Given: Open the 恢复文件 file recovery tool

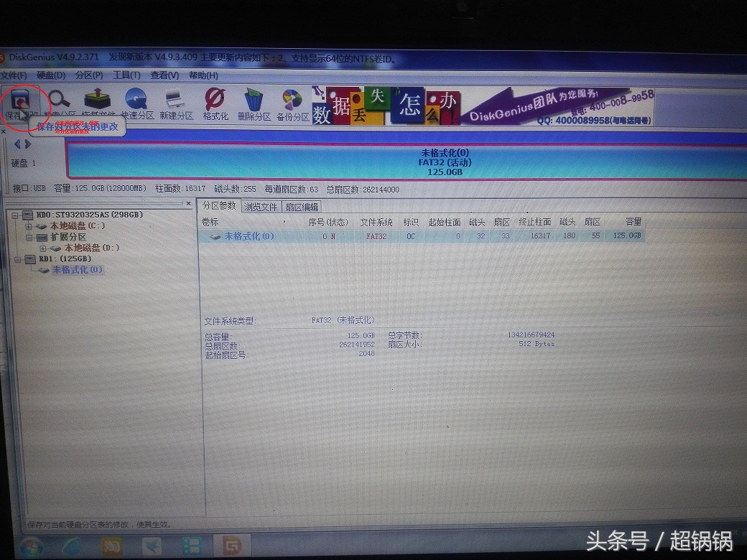Looking at the screenshot, I should point(96,99).
